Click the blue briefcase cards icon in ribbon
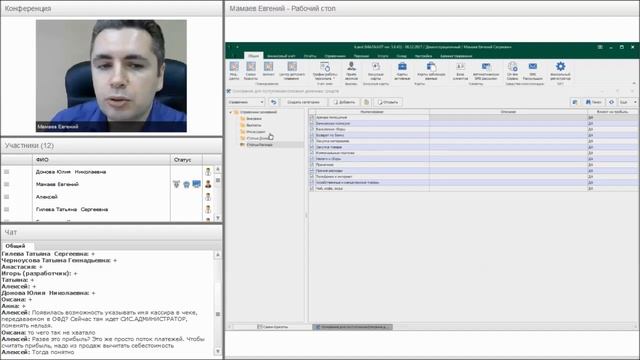 [402, 66]
